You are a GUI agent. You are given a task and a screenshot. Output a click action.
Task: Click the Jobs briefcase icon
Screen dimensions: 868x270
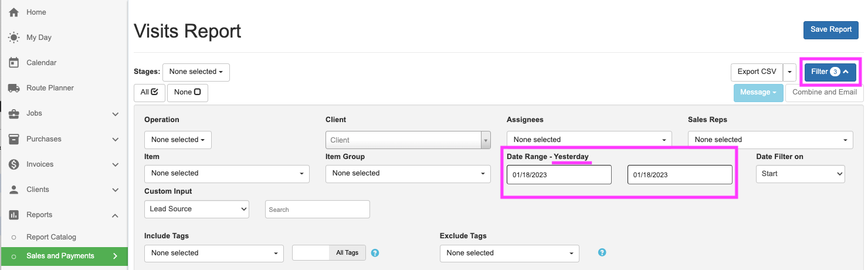tap(14, 113)
